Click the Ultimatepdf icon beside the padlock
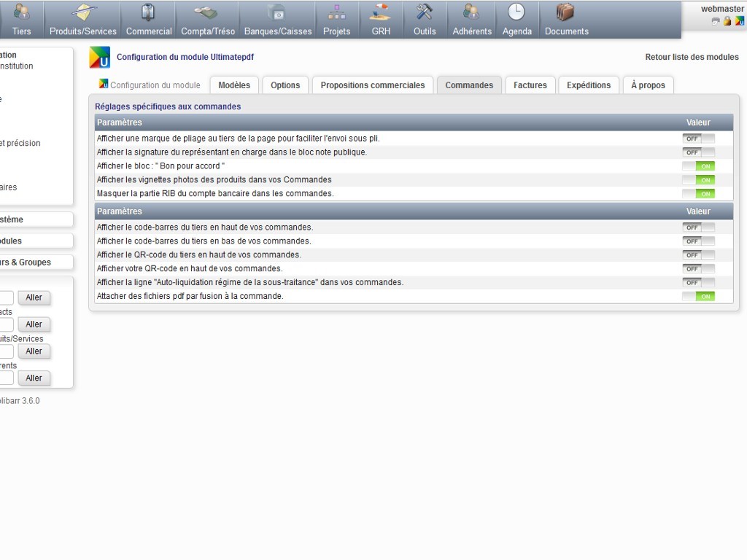The width and height of the screenshot is (747, 560). [740, 21]
